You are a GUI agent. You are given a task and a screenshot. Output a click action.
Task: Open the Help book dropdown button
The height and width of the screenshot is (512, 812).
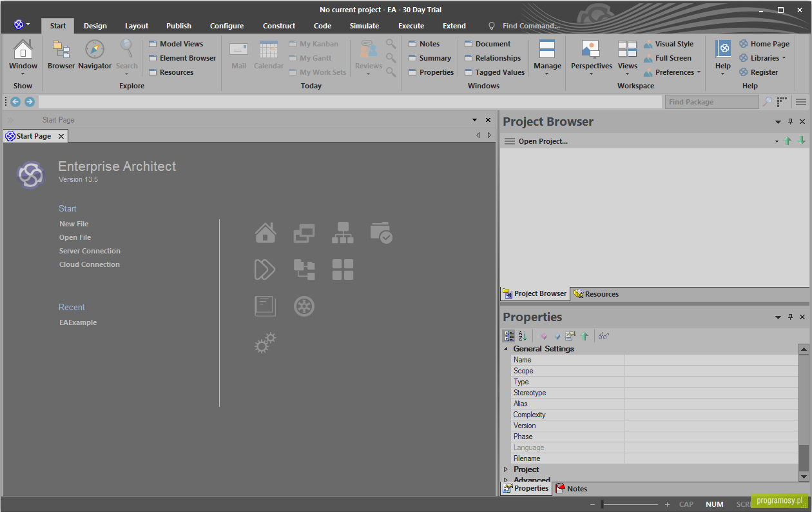(723, 57)
